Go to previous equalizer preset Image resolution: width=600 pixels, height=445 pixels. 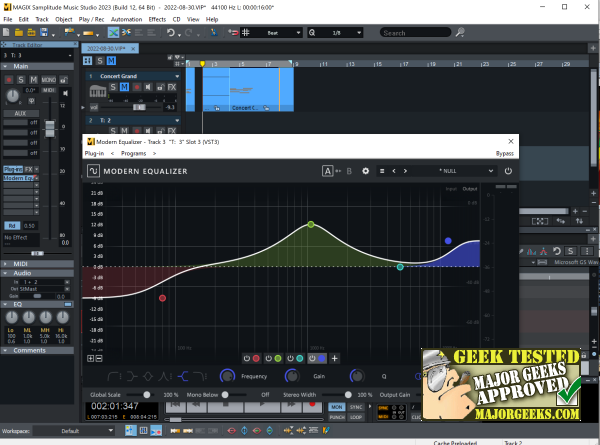pos(394,171)
